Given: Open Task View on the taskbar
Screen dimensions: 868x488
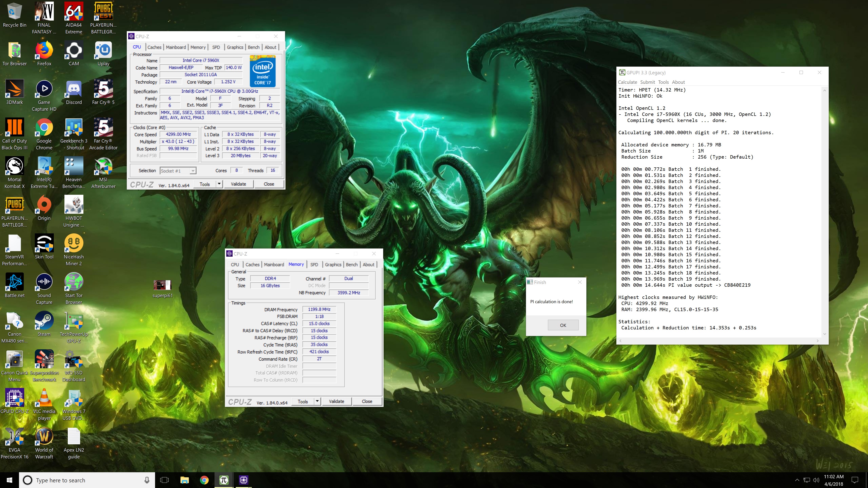Looking at the screenshot, I should 164,480.
